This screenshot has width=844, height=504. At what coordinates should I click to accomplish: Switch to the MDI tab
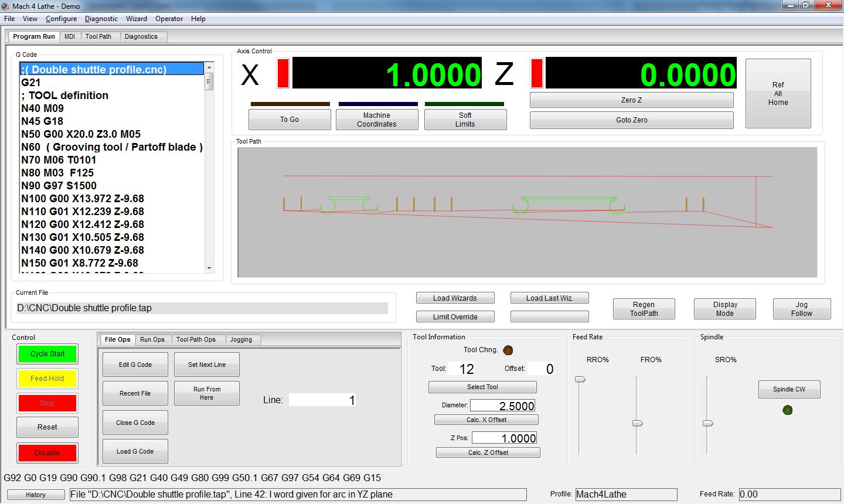[70, 36]
